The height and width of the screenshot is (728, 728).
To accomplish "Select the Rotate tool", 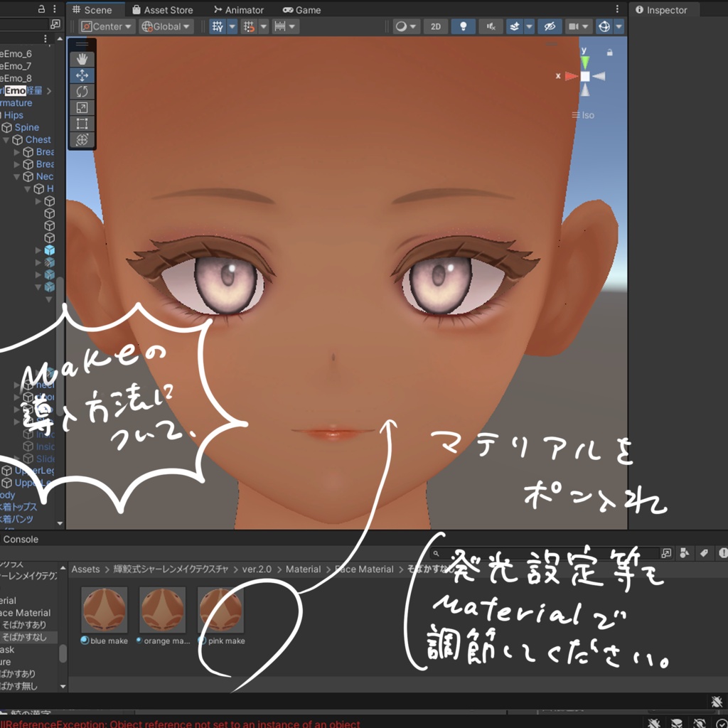I will point(82,92).
